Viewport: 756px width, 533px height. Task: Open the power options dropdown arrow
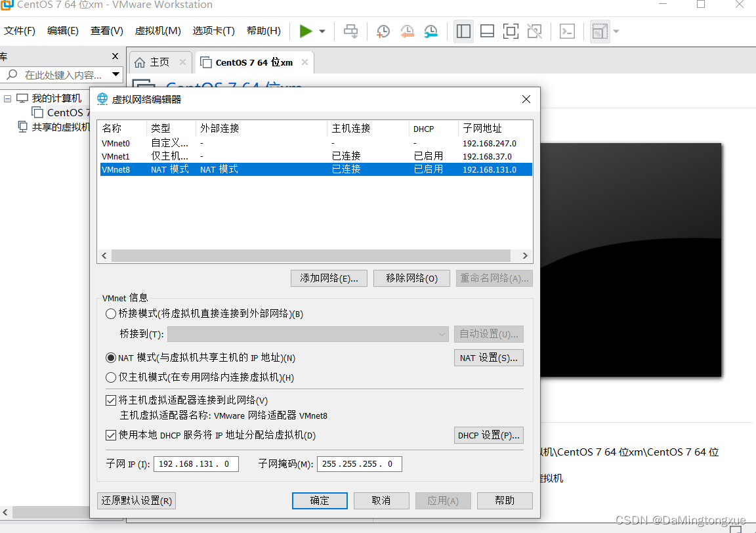322,32
